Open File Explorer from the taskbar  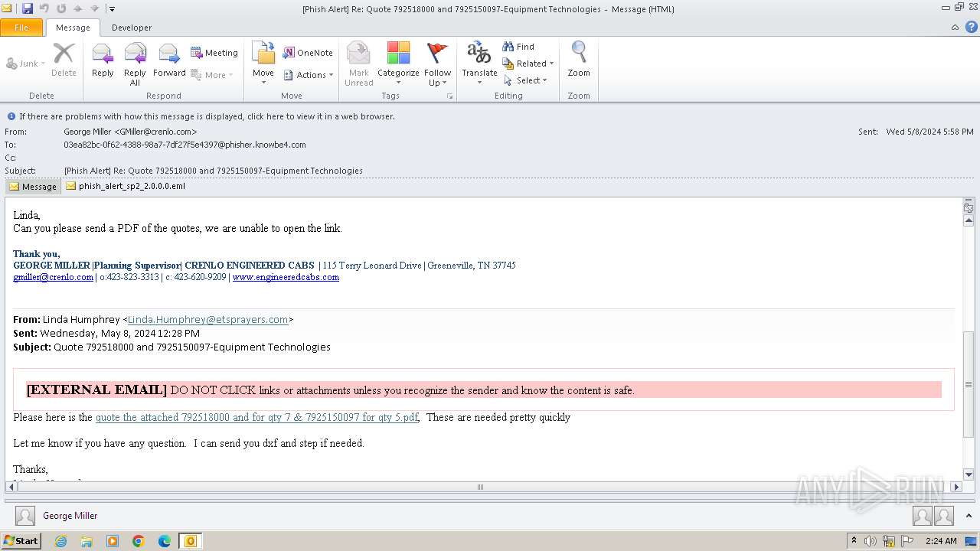(x=87, y=541)
